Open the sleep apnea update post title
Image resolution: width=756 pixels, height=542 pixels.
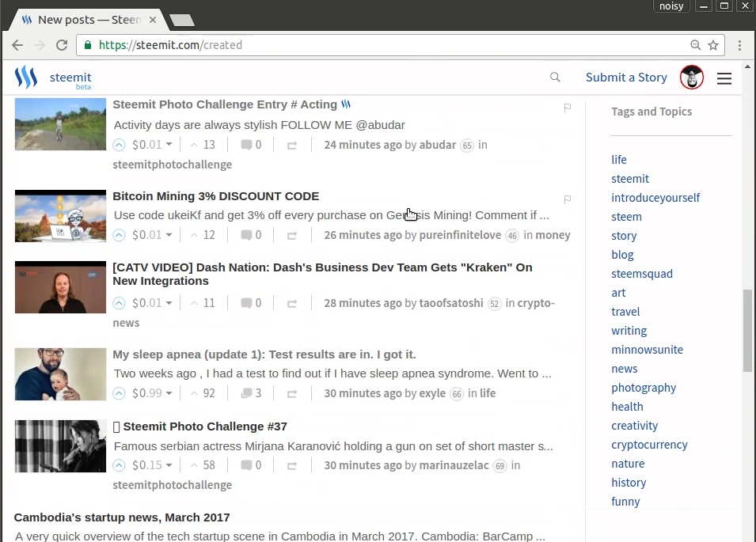click(x=264, y=354)
